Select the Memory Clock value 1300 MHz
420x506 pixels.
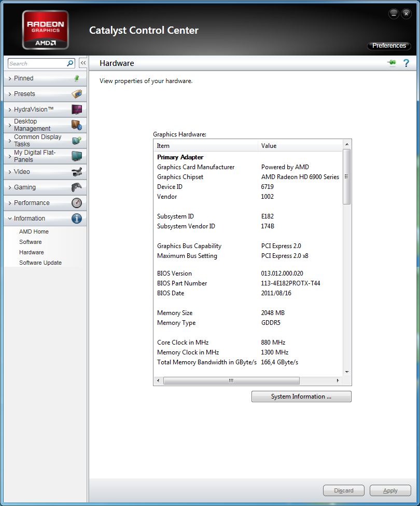pyautogui.click(x=275, y=352)
